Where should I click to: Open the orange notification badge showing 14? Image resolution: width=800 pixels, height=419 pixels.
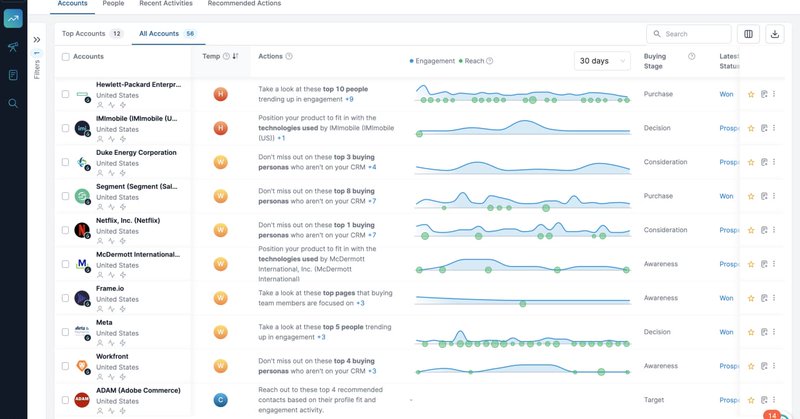[x=772, y=415]
